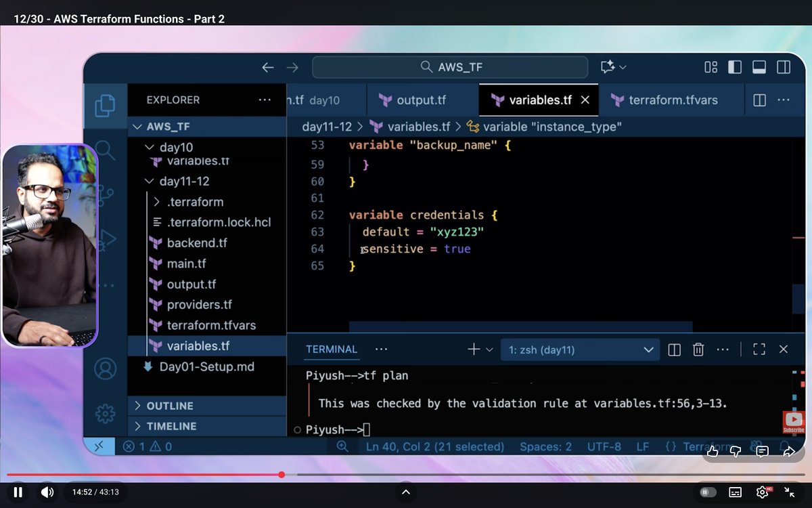
Task: Open video settings gear with HD badge
Action: [763, 492]
